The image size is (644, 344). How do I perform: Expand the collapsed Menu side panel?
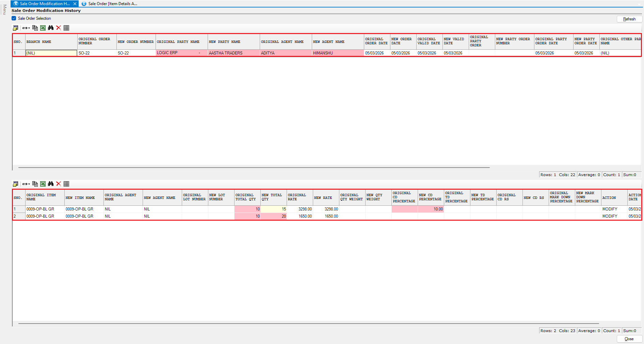point(4,10)
